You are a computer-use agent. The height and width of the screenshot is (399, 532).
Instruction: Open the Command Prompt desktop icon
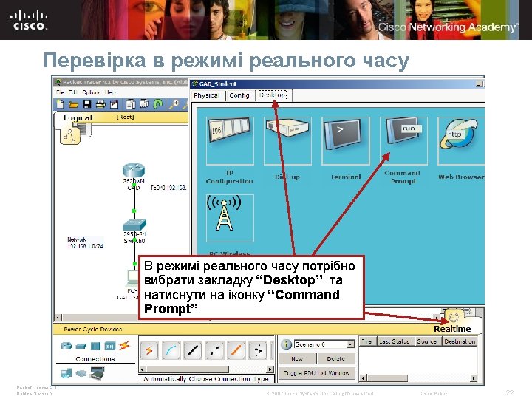[x=403, y=140]
